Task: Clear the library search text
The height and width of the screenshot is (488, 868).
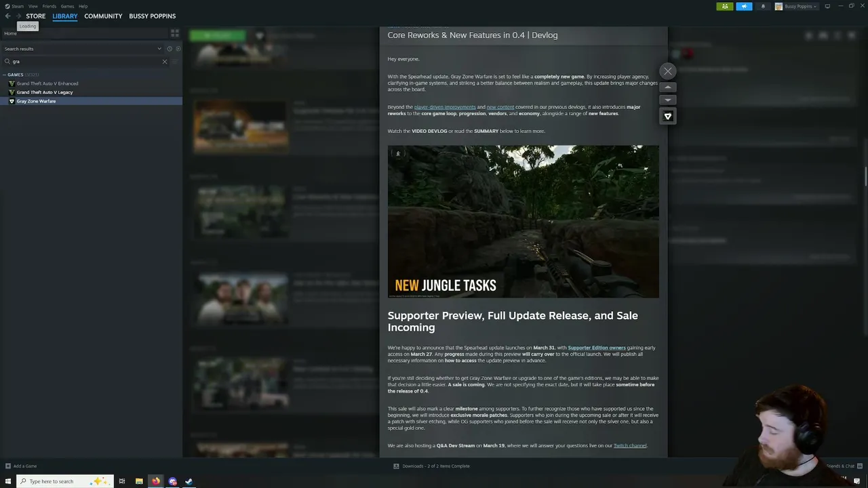Action: click(x=165, y=62)
